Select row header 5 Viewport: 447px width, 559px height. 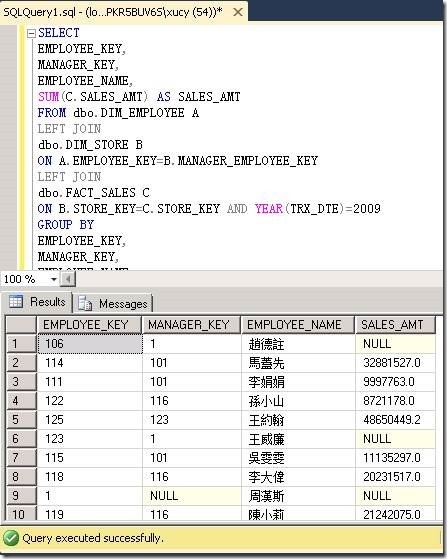click(21, 420)
